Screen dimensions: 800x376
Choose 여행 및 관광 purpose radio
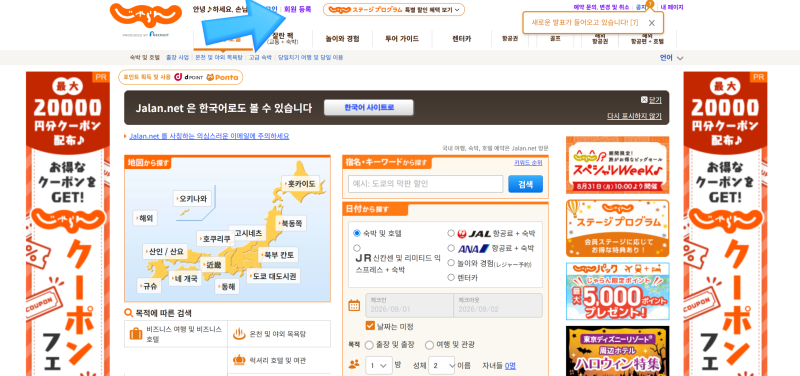[429, 345]
